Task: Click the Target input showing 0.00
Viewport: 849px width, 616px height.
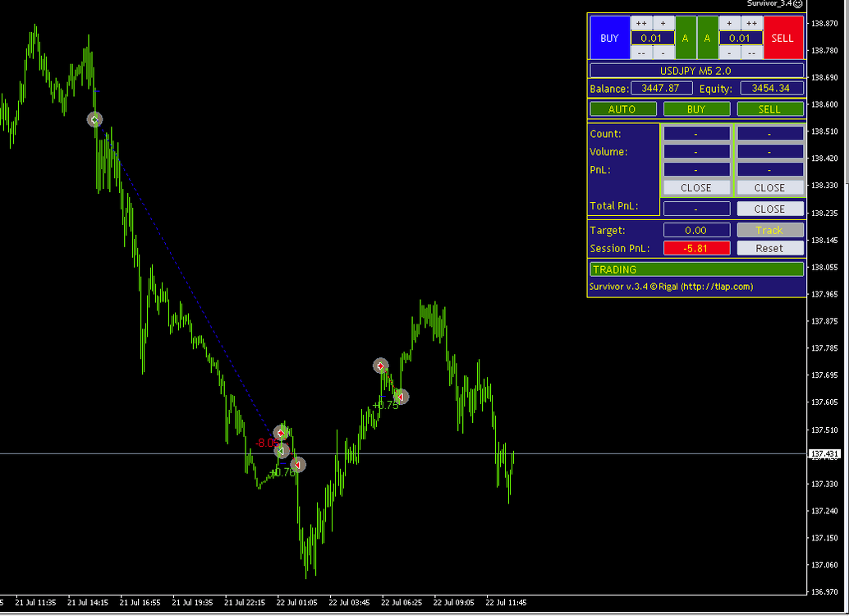Action: [x=696, y=230]
